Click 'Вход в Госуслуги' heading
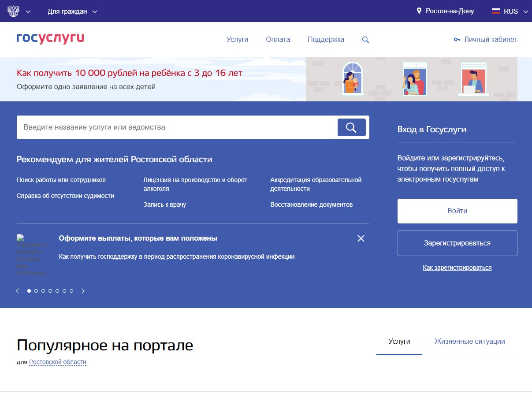The image size is (532, 394). pos(432,130)
